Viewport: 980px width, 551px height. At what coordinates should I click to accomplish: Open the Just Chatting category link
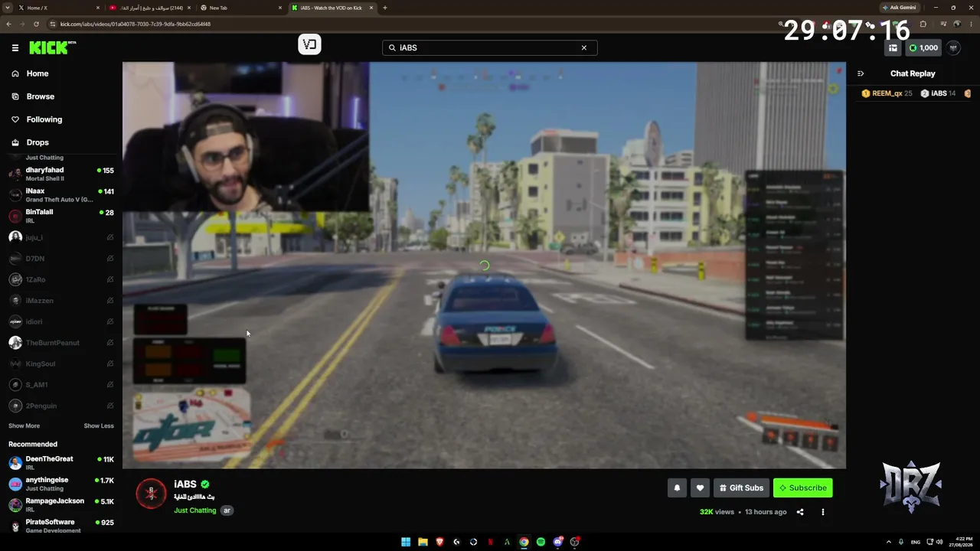195,510
